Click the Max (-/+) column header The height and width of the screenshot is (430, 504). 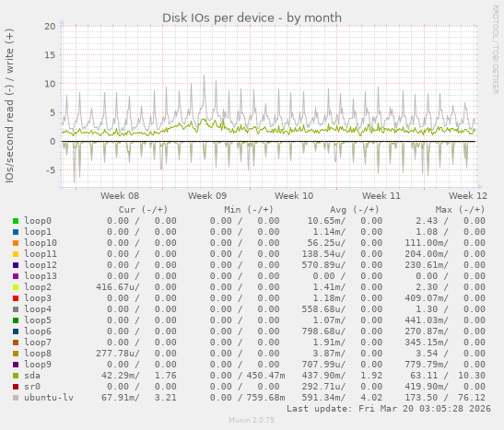[x=461, y=210]
